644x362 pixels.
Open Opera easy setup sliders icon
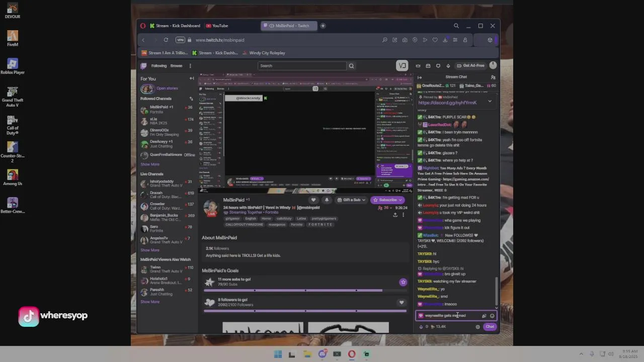(x=455, y=40)
